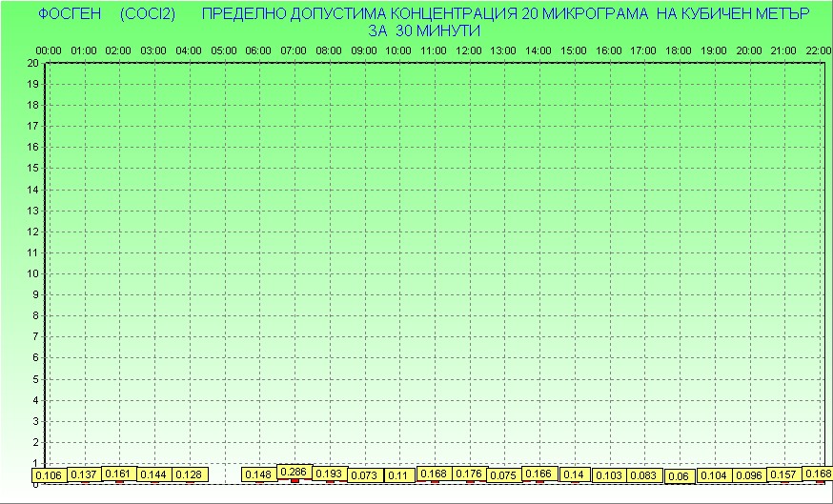Click the 0.073 data label
The image size is (833, 504).
click(x=364, y=475)
